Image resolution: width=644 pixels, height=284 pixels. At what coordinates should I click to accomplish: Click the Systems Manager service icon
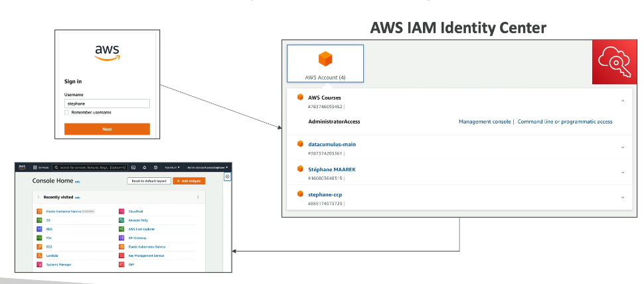point(39,265)
